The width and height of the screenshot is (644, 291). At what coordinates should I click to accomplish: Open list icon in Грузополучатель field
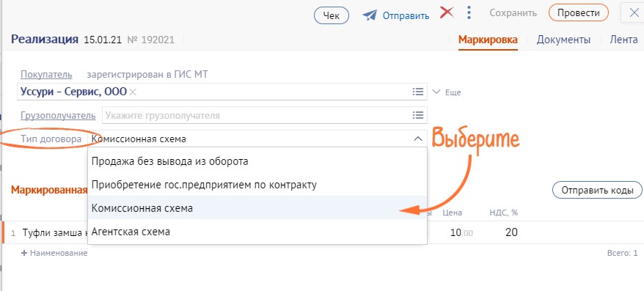[x=417, y=115]
